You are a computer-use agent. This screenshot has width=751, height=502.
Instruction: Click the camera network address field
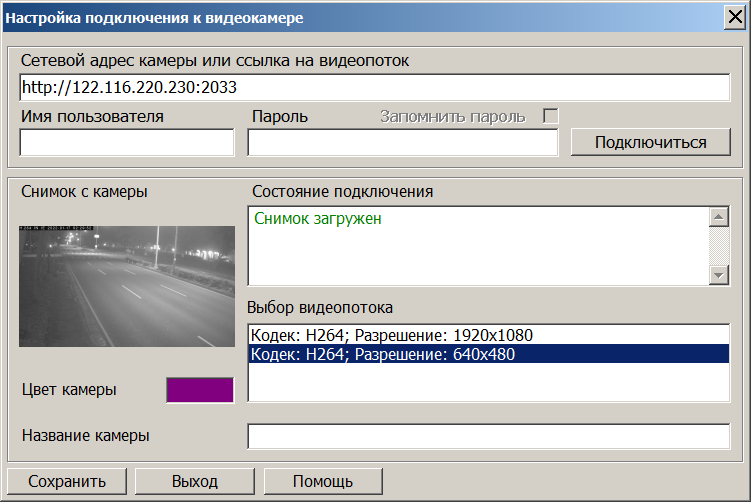point(375,87)
